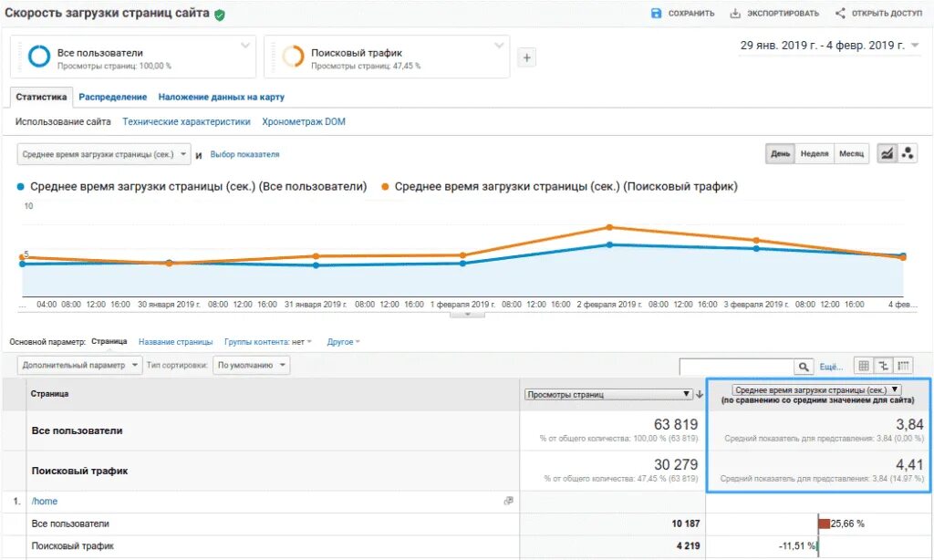934x560 pixels.
Task: Click inside the table search field
Action: click(x=736, y=367)
